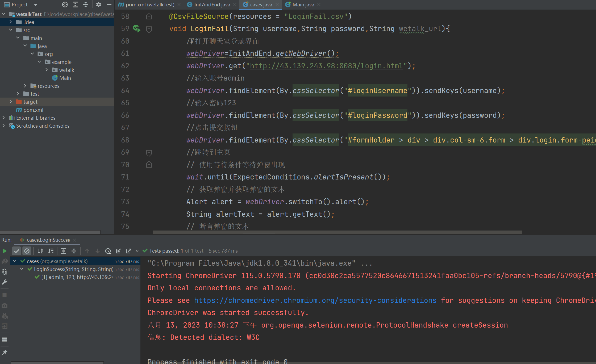Open the Project view dropdown
596x364 pixels.
pos(36,5)
